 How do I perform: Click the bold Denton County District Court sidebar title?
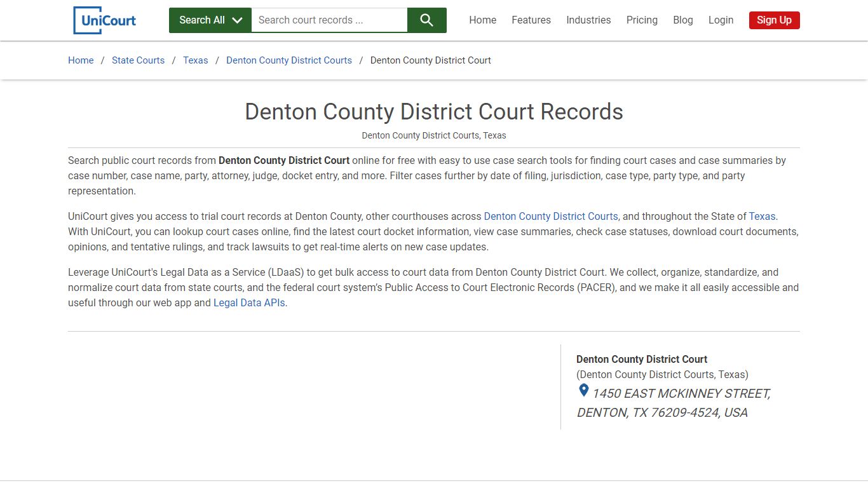point(642,359)
